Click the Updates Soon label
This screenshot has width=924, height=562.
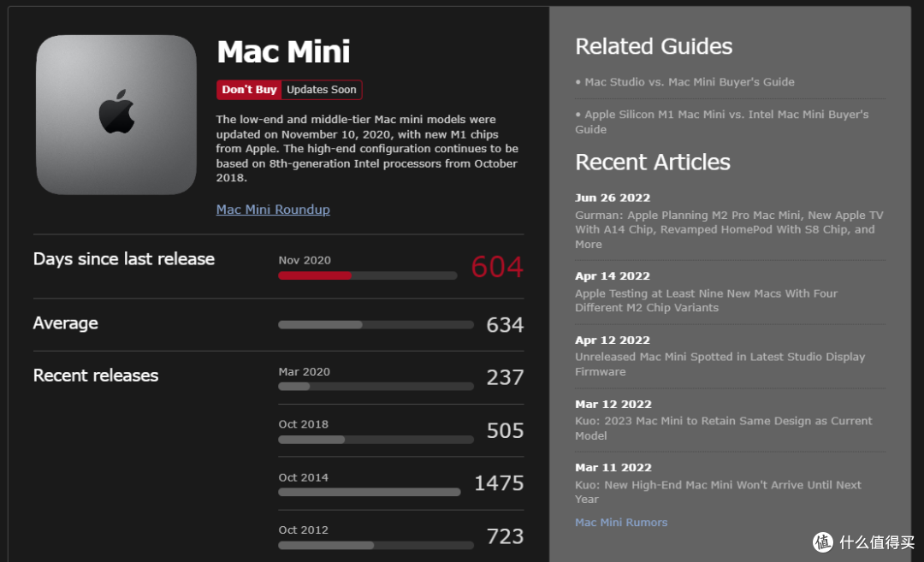[322, 90]
